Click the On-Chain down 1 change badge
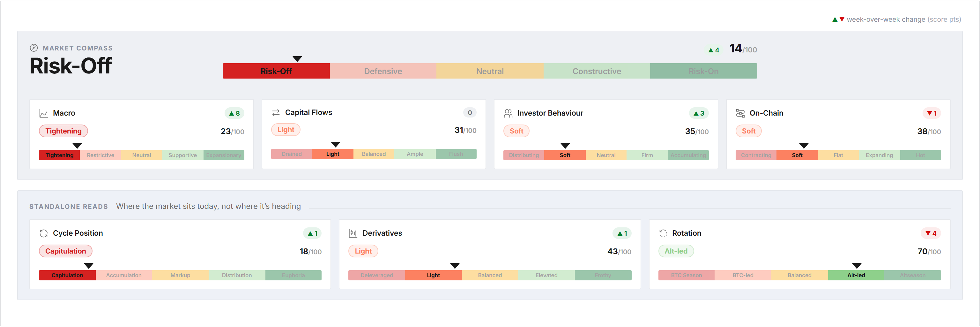 [x=931, y=113]
